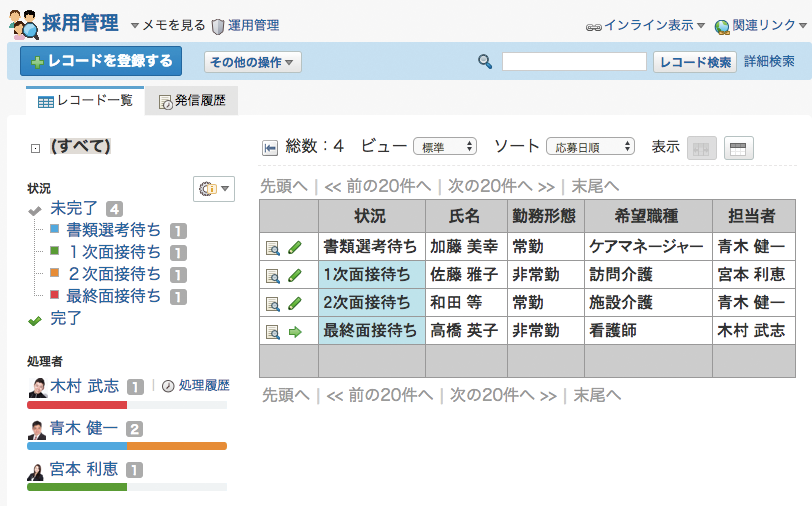The height and width of the screenshot is (506, 812).
Task: Click the orange bar segment under 青木 健一
Action: [x=177, y=446]
